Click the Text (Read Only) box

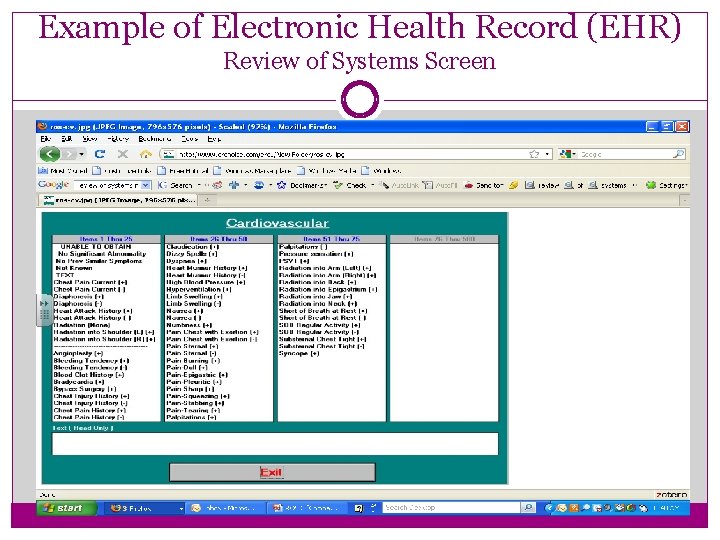275,444
